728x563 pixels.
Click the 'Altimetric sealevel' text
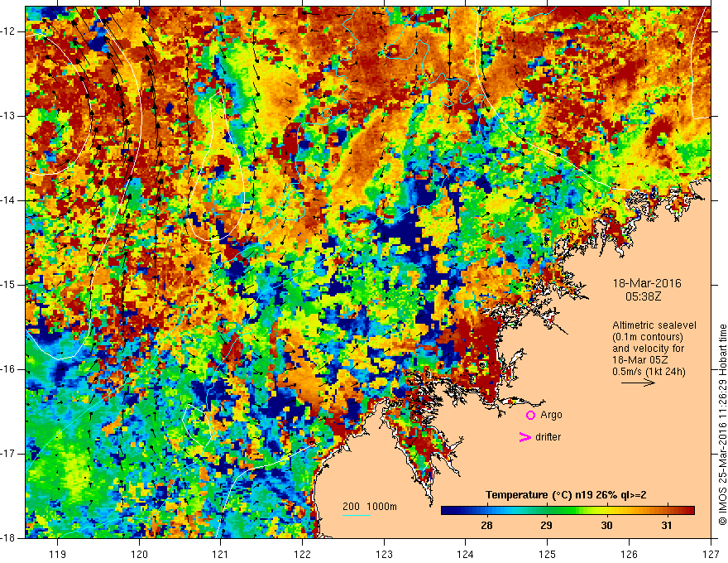(x=654, y=325)
